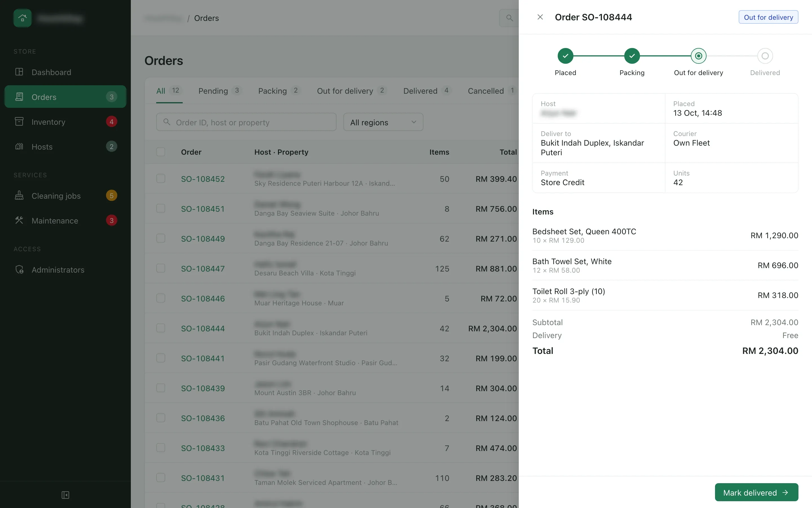
Task: Switch to the All orders tab
Action: [169, 91]
